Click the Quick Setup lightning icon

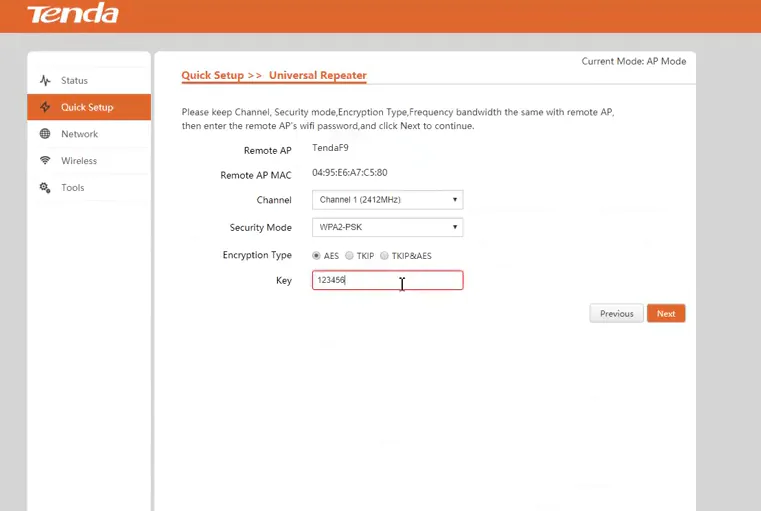pyautogui.click(x=45, y=107)
